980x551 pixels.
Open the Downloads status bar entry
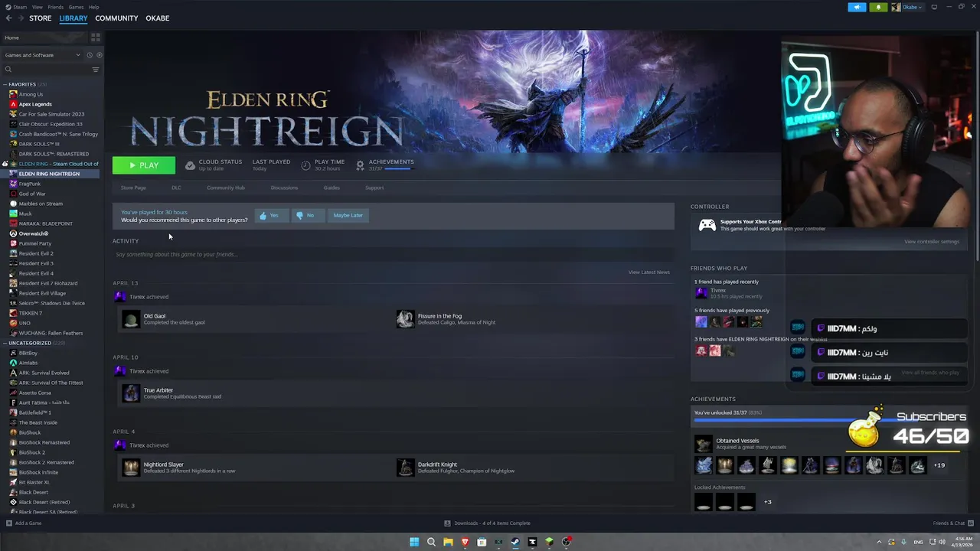point(488,523)
